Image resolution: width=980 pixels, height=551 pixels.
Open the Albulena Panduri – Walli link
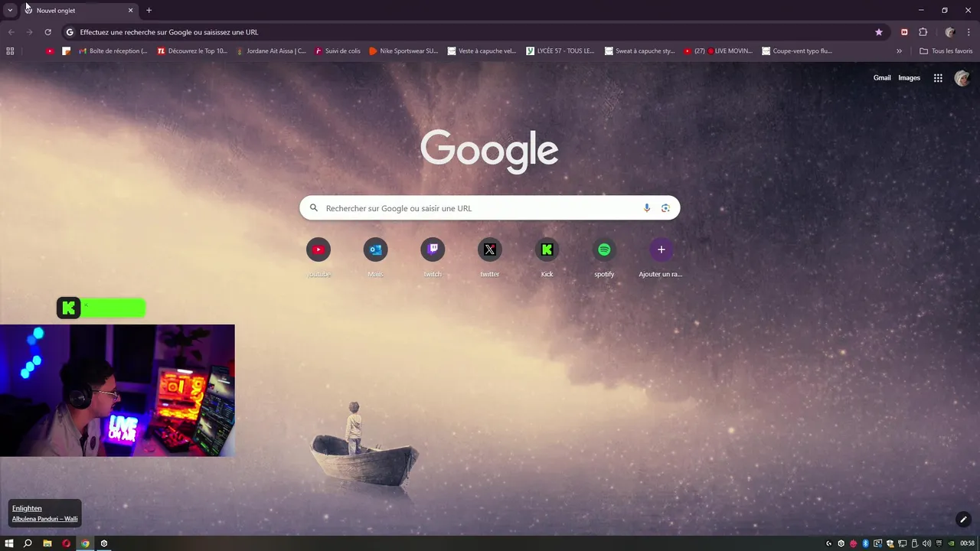[x=44, y=519]
